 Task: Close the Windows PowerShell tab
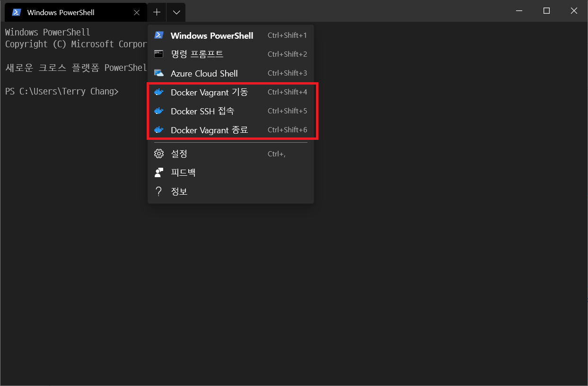[137, 12]
